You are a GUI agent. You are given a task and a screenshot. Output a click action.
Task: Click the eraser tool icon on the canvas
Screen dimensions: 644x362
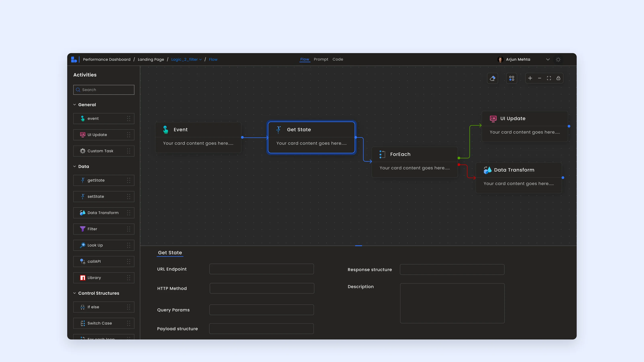492,78
